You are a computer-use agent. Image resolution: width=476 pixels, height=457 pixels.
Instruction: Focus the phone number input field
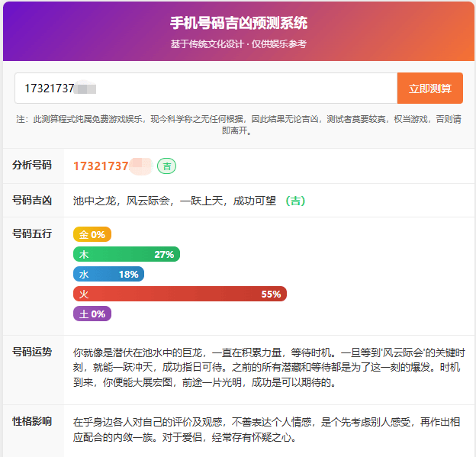[x=206, y=88]
